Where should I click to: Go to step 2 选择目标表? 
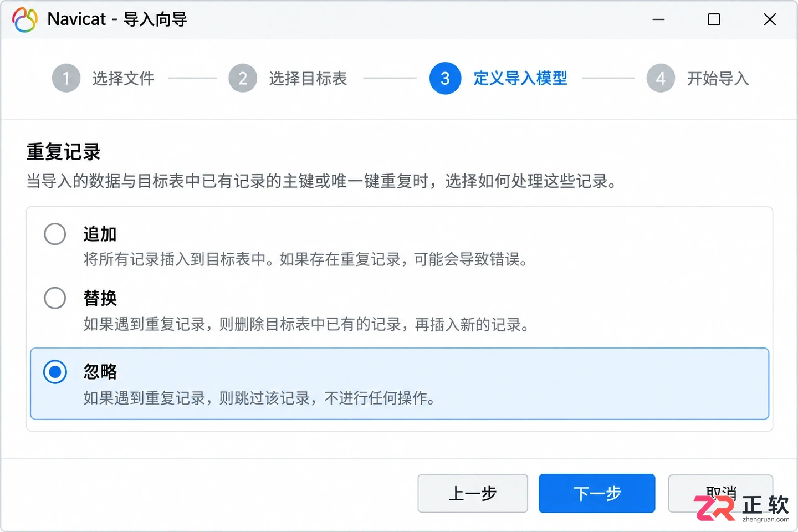(x=288, y=78)
